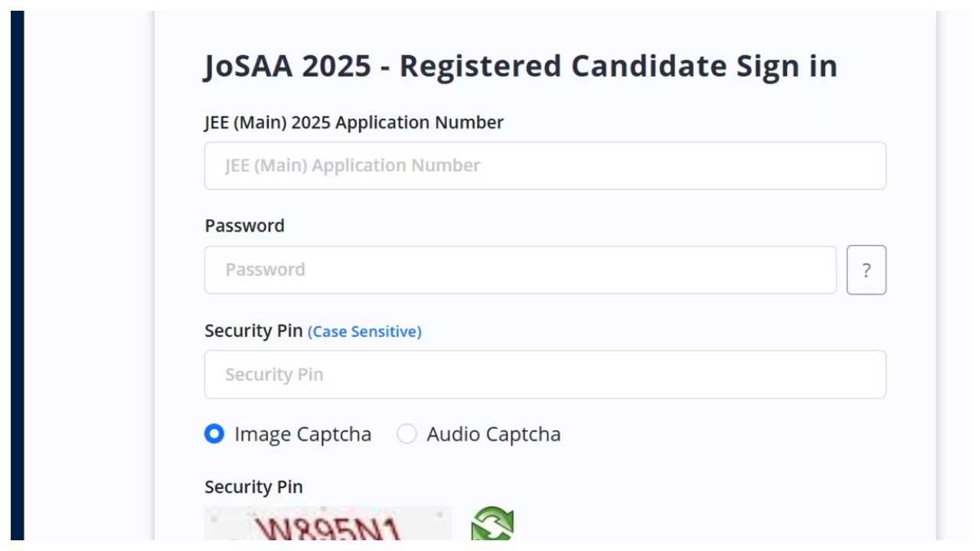Click the "Image Captcha" option label text

(x=302, y=435)
